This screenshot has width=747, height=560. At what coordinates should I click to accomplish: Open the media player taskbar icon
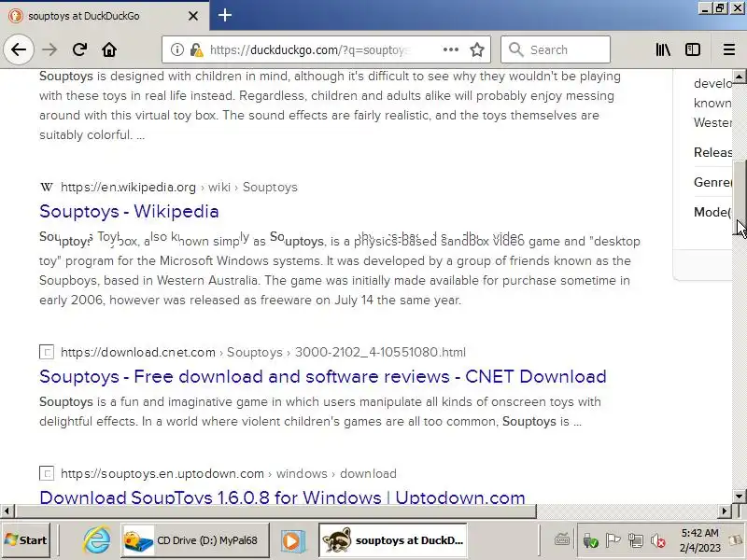[291, 541]
